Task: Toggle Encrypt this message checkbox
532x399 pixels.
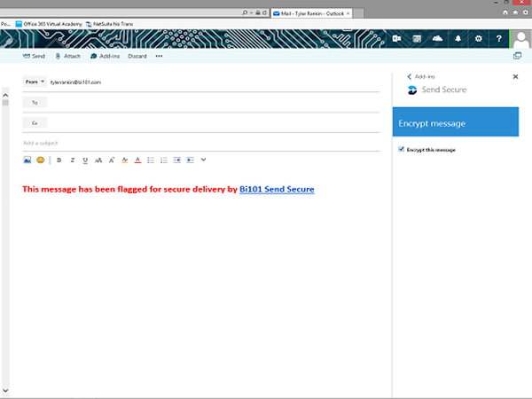Action: [x=401, y=149]
